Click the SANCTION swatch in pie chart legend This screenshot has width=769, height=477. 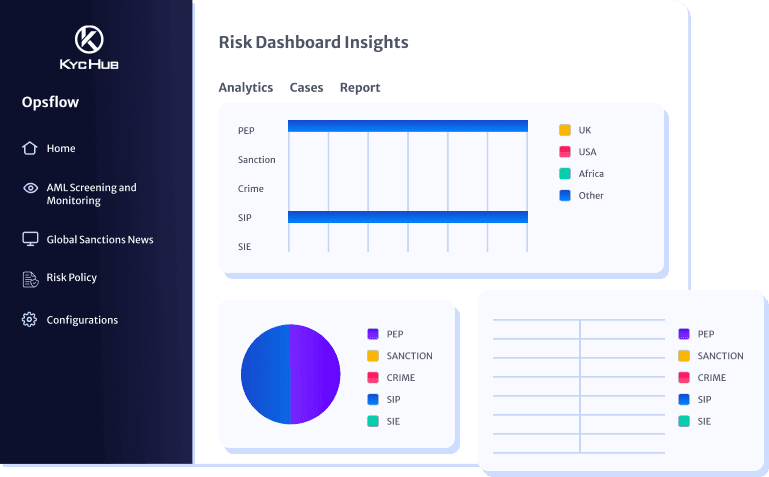(x=373, y=356)
